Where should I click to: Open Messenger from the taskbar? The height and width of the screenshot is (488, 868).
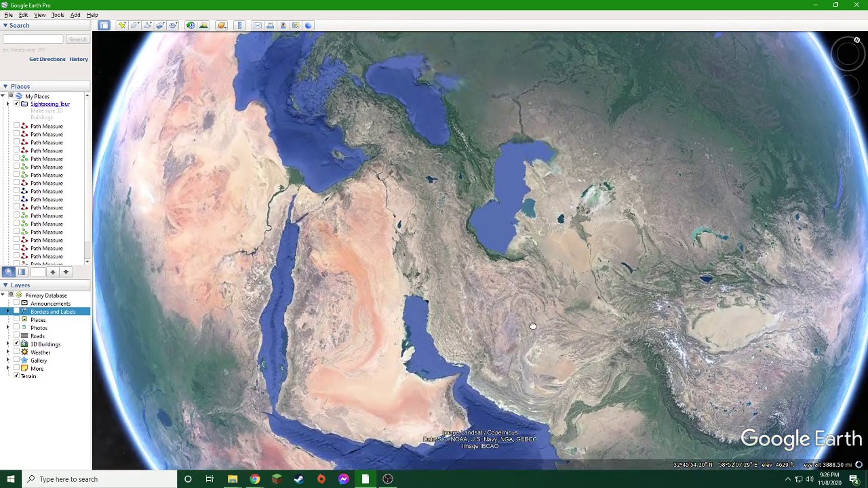click(x=343, y=479)
